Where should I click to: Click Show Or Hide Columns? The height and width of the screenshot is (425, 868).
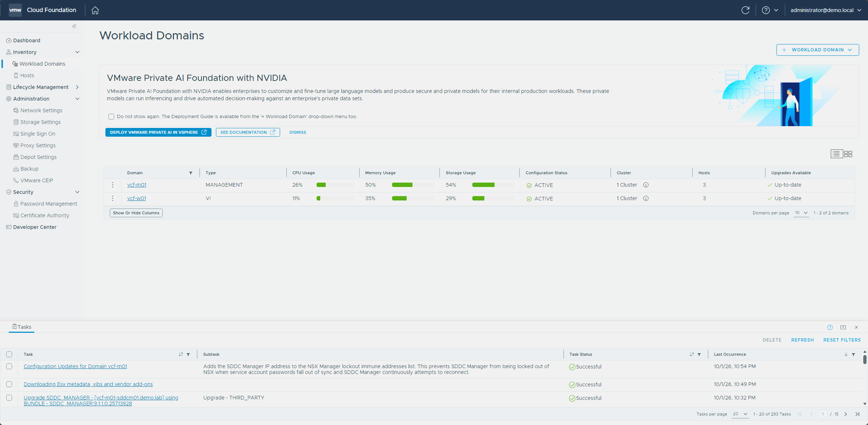[136, 213]
